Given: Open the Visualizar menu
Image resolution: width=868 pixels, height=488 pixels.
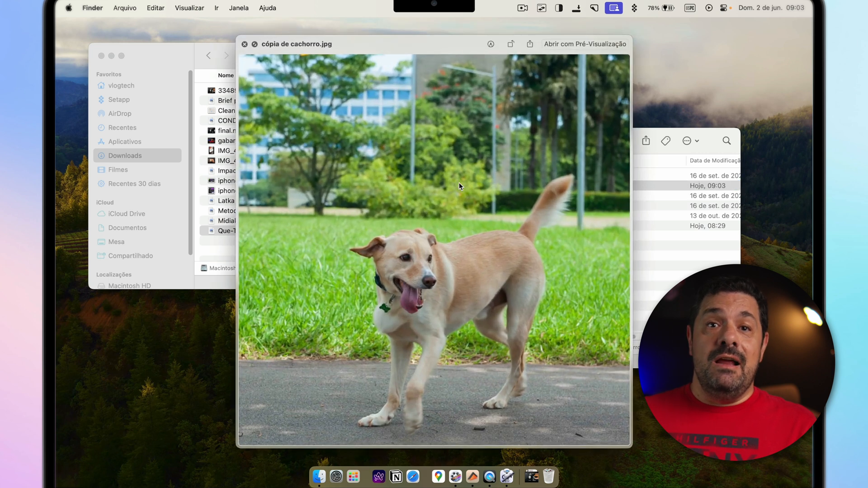Looking at the screenshot, I should click(189, 8).
